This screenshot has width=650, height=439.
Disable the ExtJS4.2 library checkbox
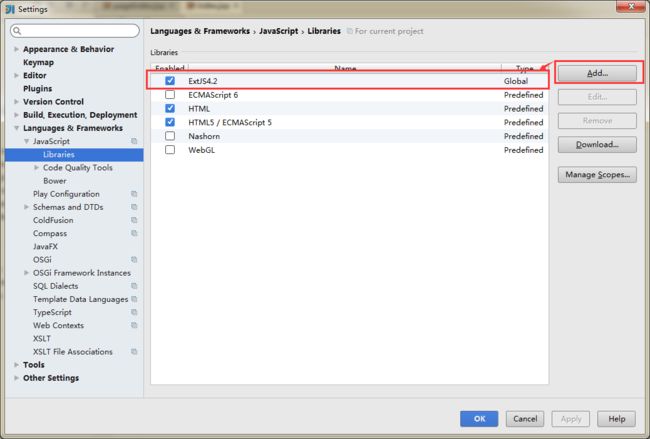(170, 81)
